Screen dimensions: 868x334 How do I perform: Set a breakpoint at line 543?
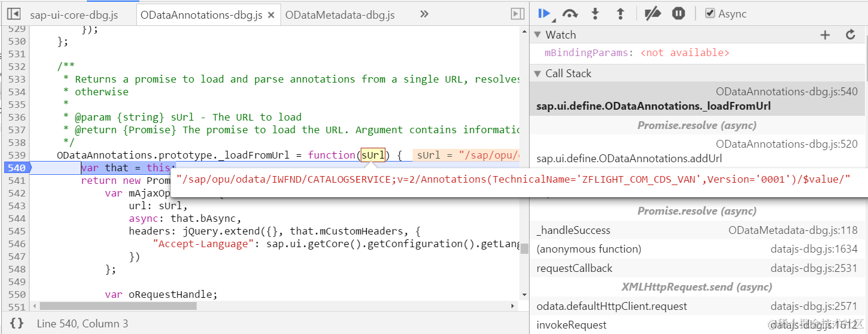point(17,206)
